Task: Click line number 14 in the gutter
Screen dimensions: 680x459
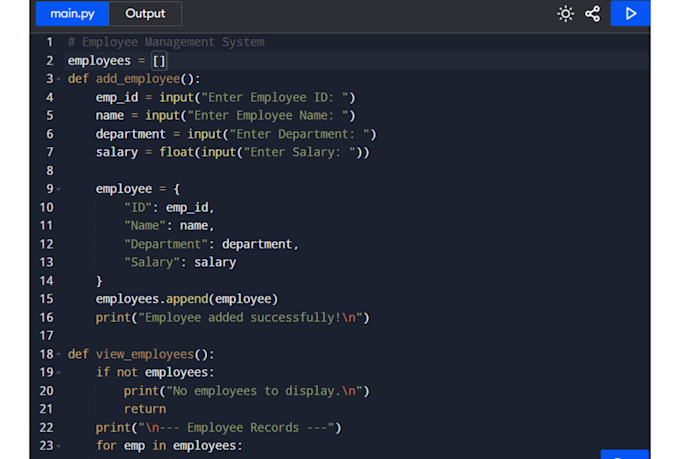Action: 46,281
